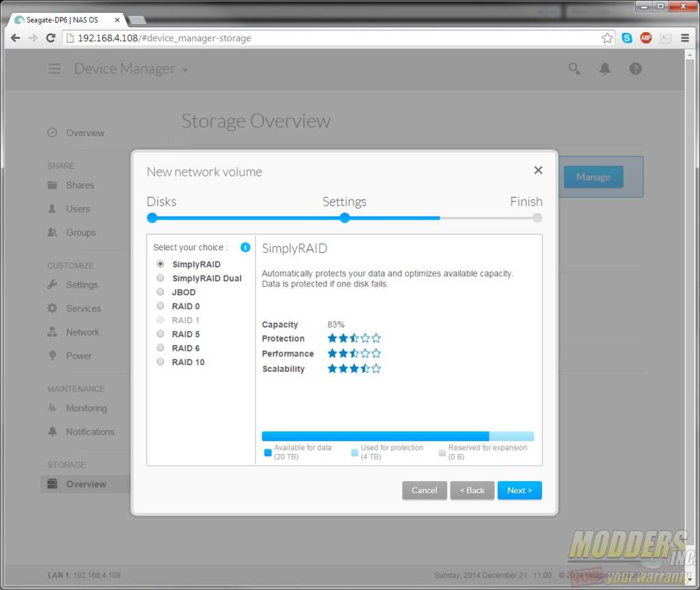Expand the Device Manager dropdown arrow
Viewport: 700px width, 590px height.
(x=185, y=70)
